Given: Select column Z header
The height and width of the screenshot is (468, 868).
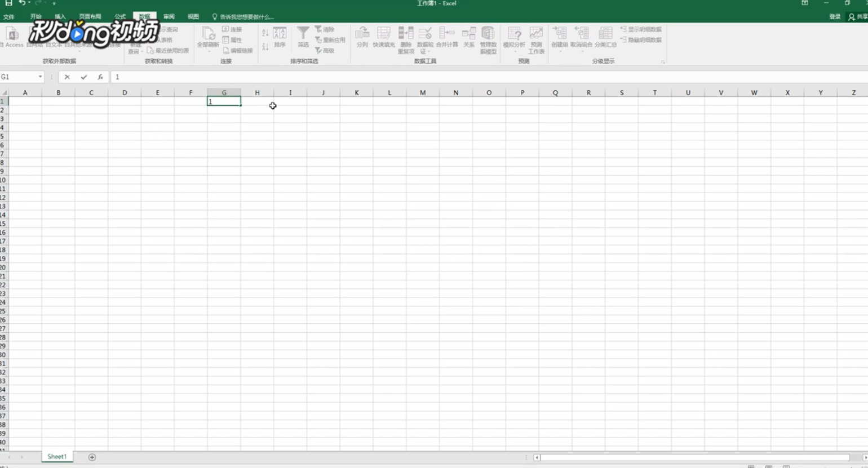Looking at the screenshot, I should point(853,93).
